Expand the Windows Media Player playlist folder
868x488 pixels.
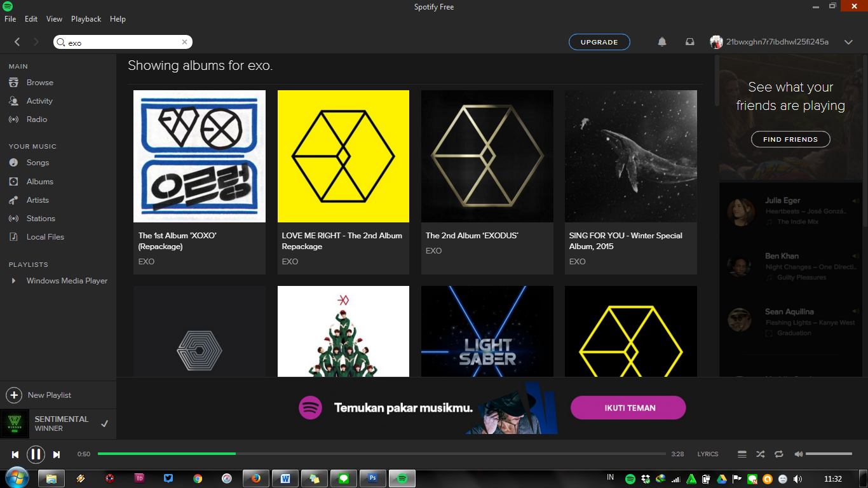point(13,281)
